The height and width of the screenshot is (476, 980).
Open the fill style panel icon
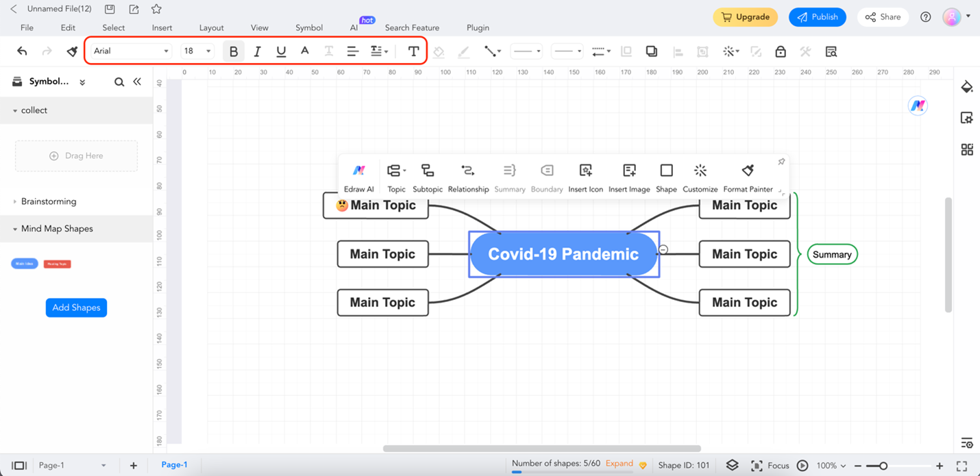coord(967,87)
